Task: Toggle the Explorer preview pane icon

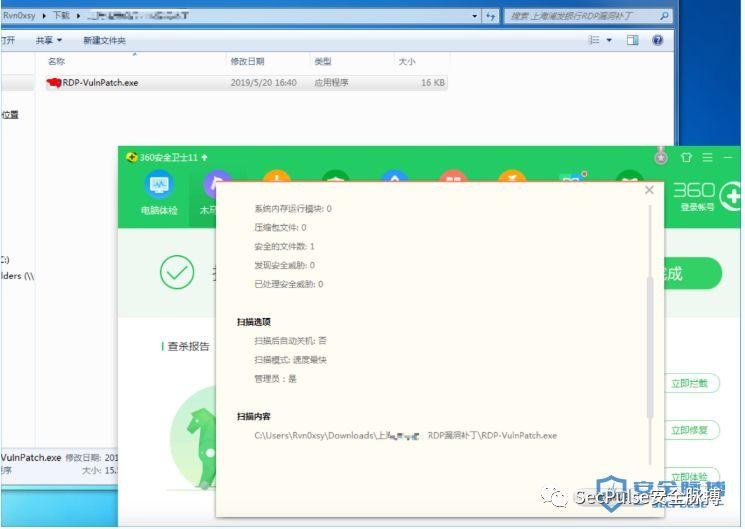Action: (632, 40)
